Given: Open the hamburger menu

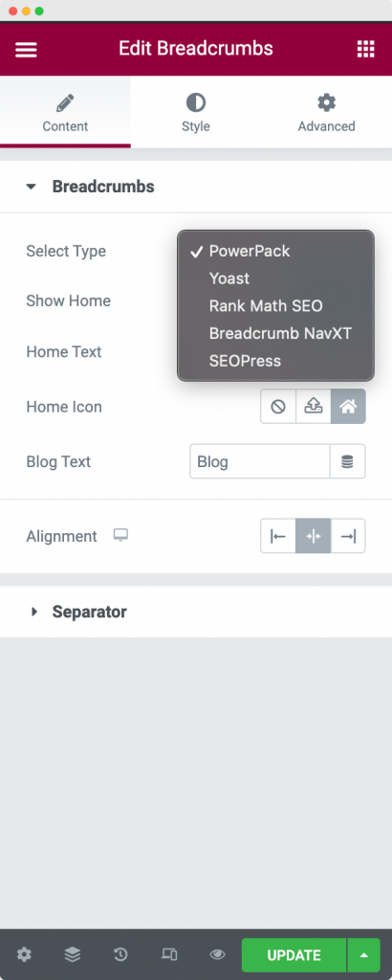Looking at the screenshot, I should pos(26,50).
